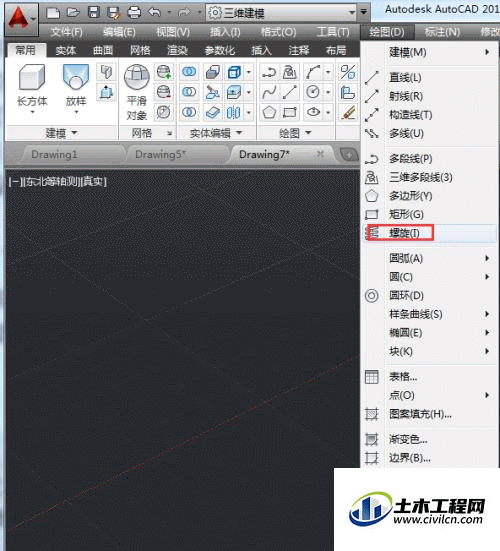This screenshot has width=500, height=551.
Task: Click the rectangle icon in ribbon
Action: click(290, 112)
